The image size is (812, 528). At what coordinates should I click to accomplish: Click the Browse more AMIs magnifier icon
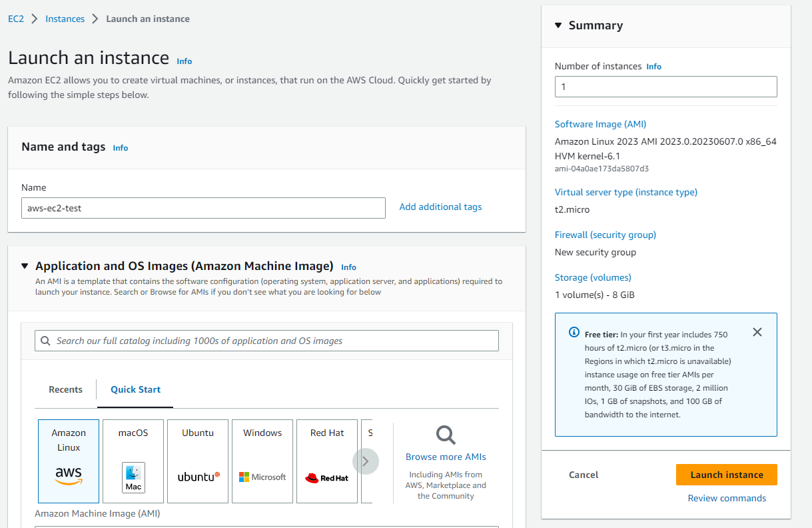click(446, 435)
